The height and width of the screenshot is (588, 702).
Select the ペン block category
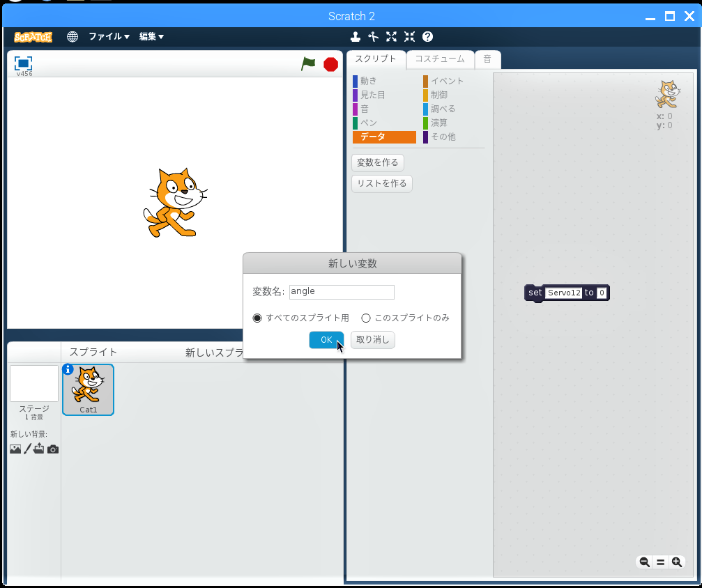coord(384,123)
